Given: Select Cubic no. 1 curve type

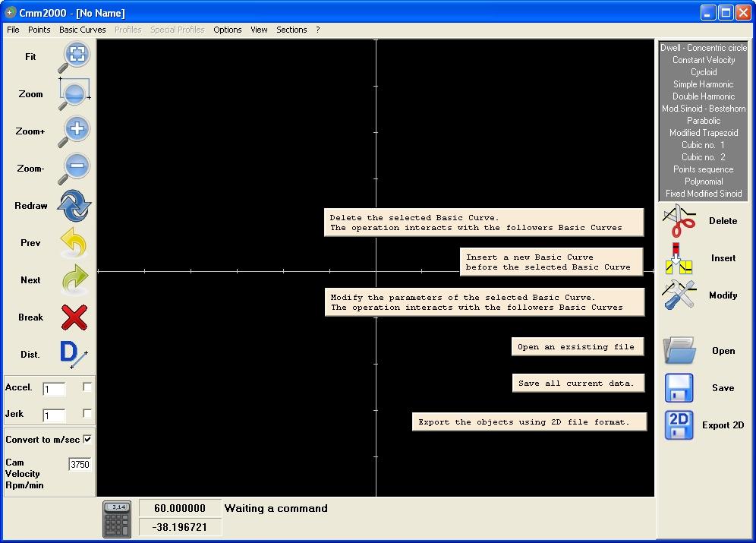Looking at the screenshot, I should coord(704,144).
